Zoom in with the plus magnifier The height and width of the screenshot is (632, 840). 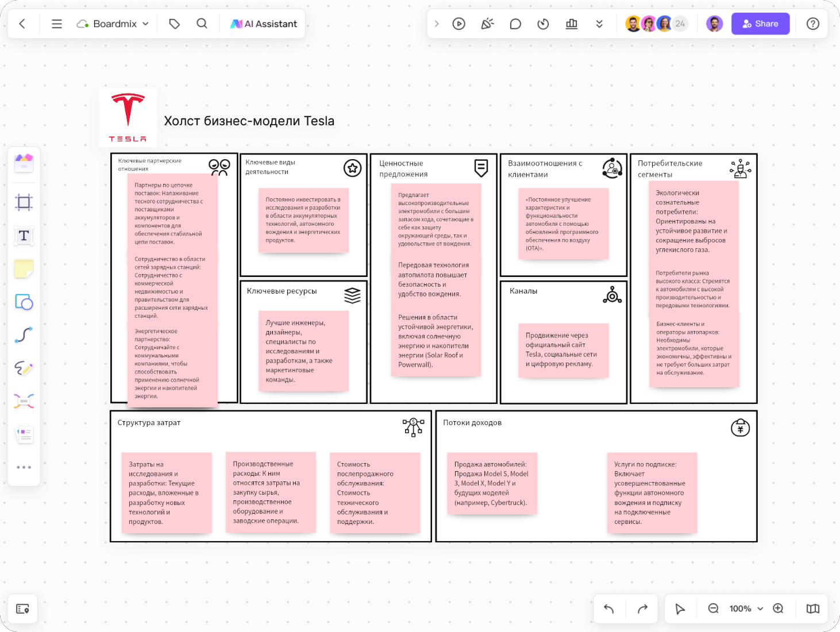(x=778, y=608)
